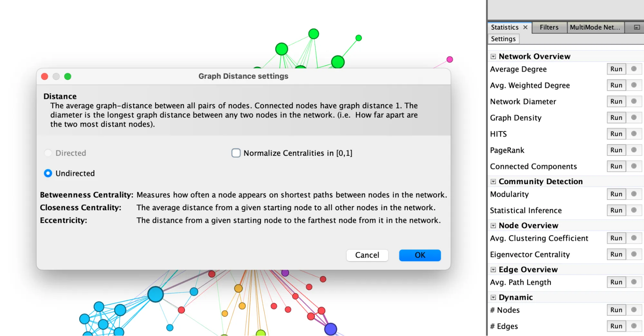Collapse the Network Overview section
This screenshot has height=336, width=644.
493,57
